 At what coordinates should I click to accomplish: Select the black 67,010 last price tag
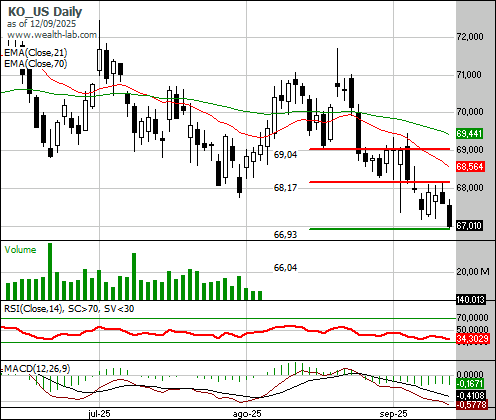469,226
